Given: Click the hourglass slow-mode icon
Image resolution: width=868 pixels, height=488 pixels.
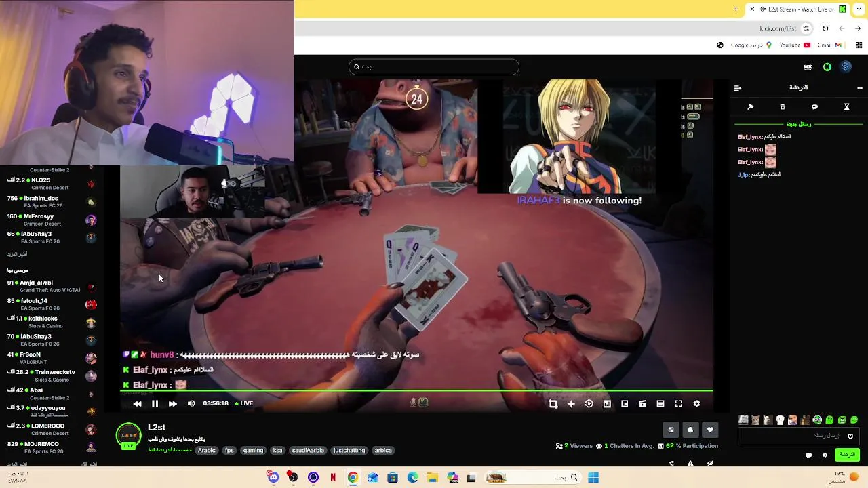Looking at the screenshot, I should click(x=846, y=106).
